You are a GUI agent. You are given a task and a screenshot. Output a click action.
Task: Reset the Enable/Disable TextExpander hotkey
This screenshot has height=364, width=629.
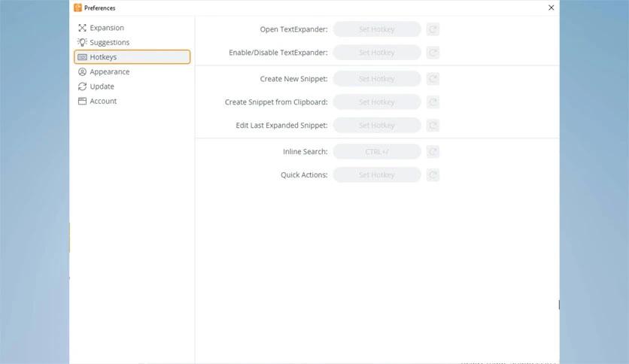click(x=433, y=53)
